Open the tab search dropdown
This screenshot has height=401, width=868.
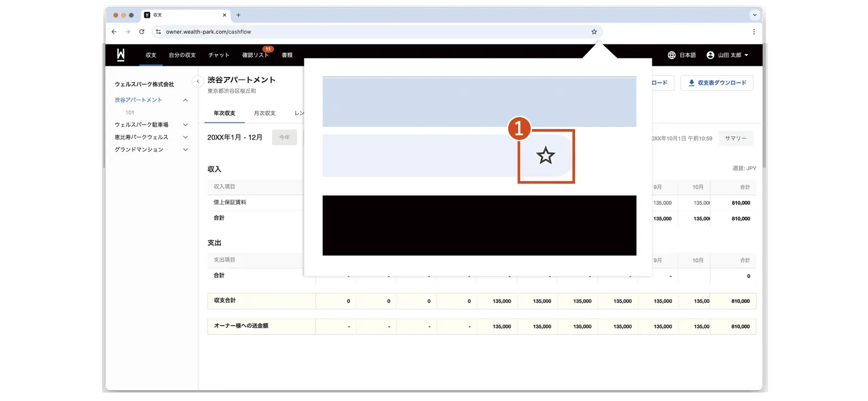755,15
